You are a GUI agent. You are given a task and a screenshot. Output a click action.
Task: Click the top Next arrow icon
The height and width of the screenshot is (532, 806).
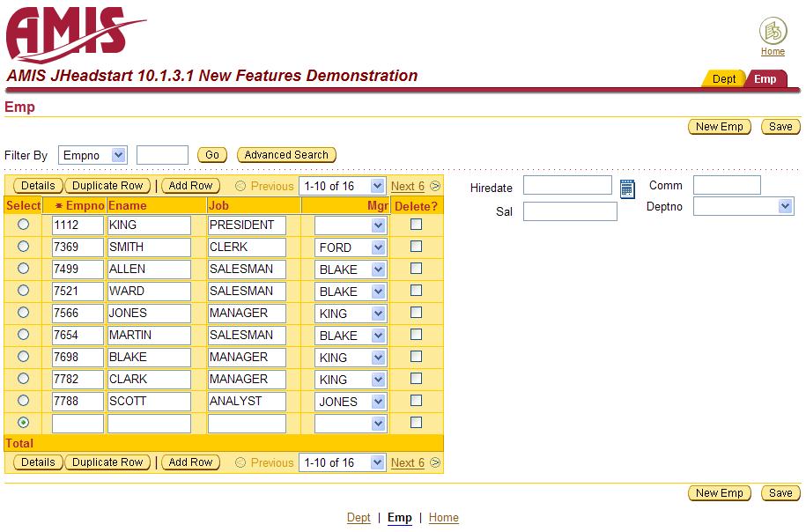(x=435, y=186)
